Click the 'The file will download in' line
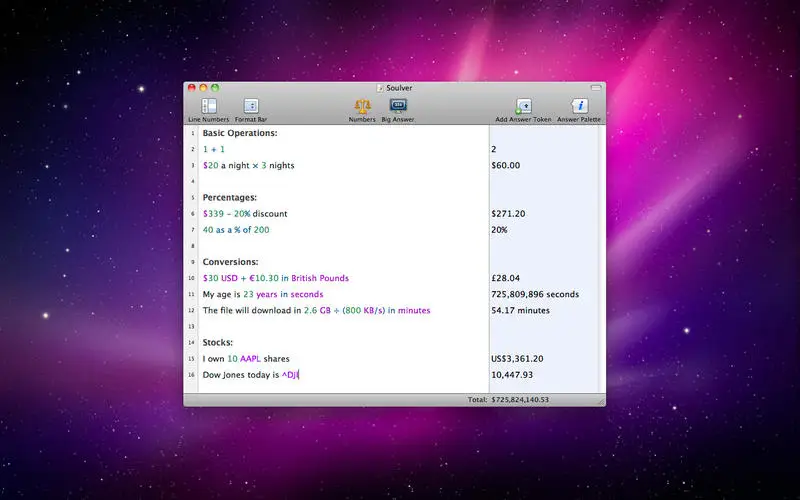 (316, 310)
